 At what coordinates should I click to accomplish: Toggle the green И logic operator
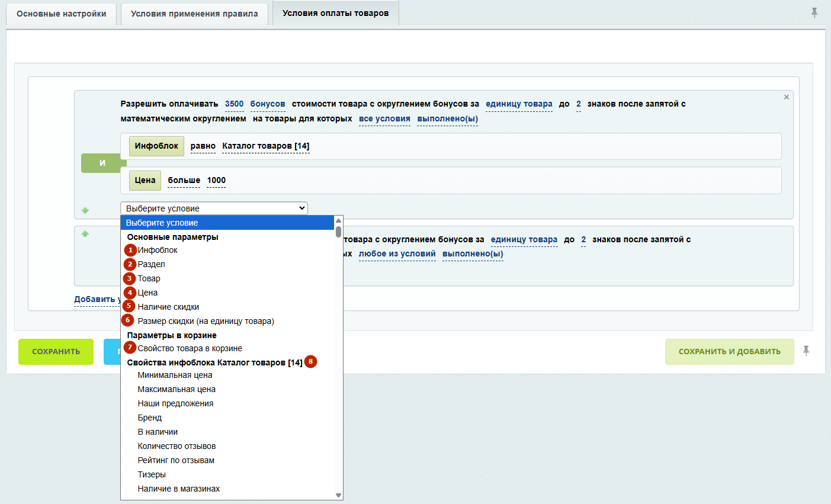coord(102,163)
